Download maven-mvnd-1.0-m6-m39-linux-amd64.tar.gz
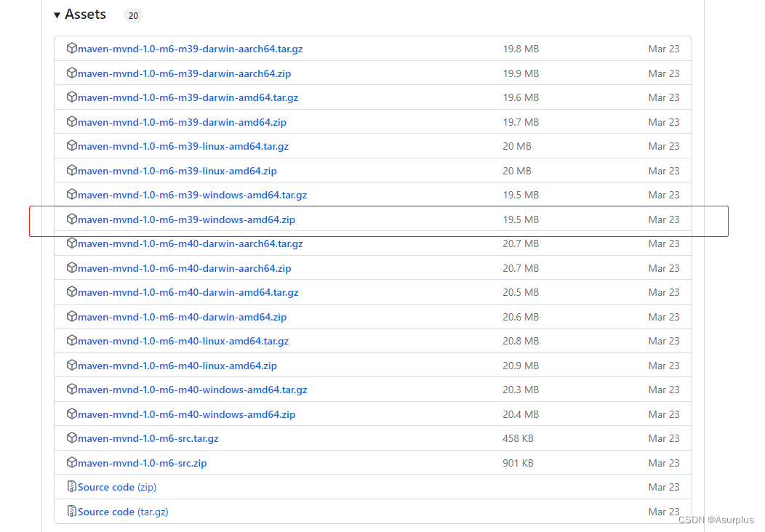765x532 pixels. pyautogui.click(x=183, y=146)
